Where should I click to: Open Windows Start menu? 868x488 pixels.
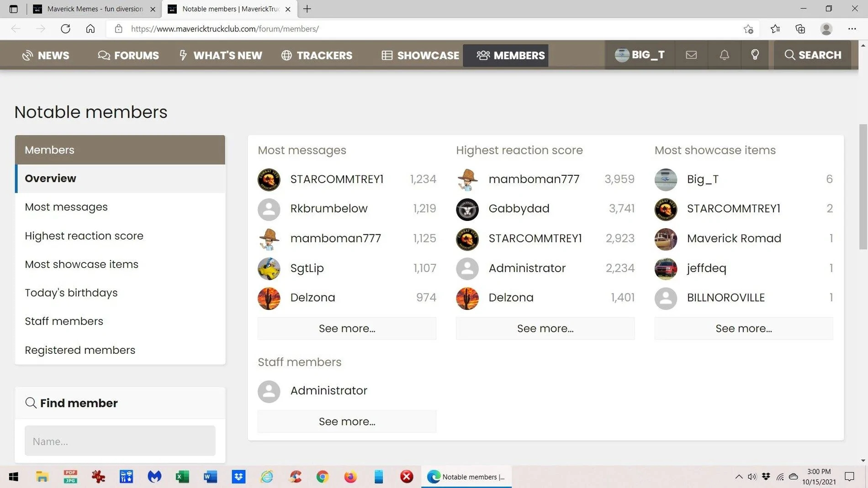[x=14, y=477]
